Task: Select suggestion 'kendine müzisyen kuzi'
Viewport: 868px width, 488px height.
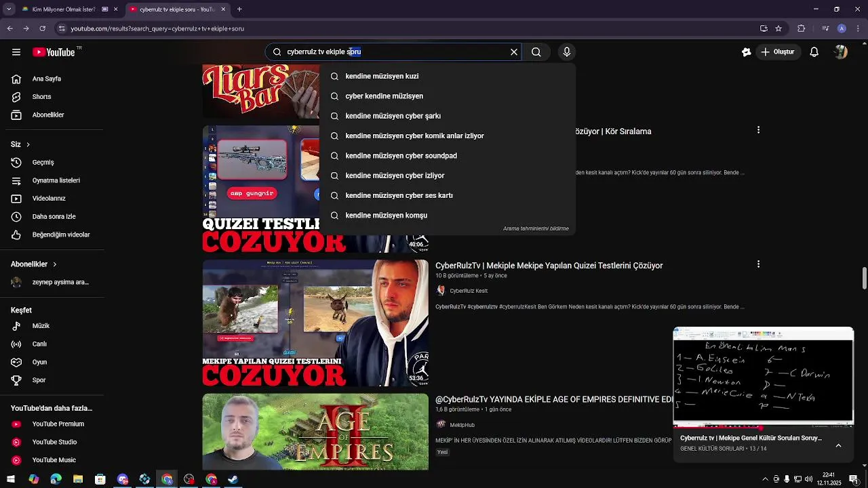Action: point(448,77)
